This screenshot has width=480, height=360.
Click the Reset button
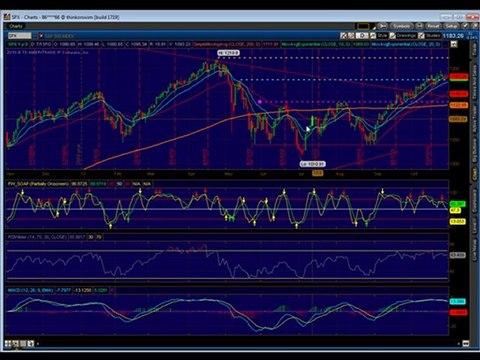click(433, 26)
